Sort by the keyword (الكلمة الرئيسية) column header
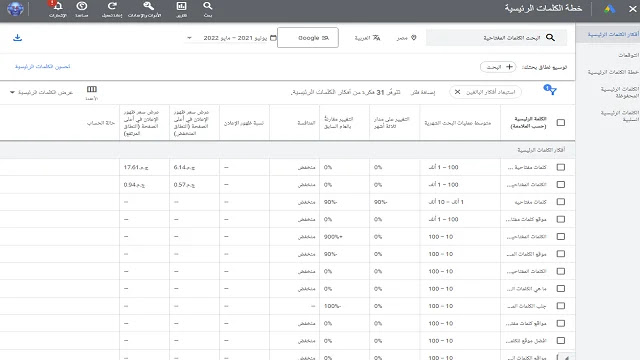The width and height of the screenshot is (640, 360). (x=528, y=122)
